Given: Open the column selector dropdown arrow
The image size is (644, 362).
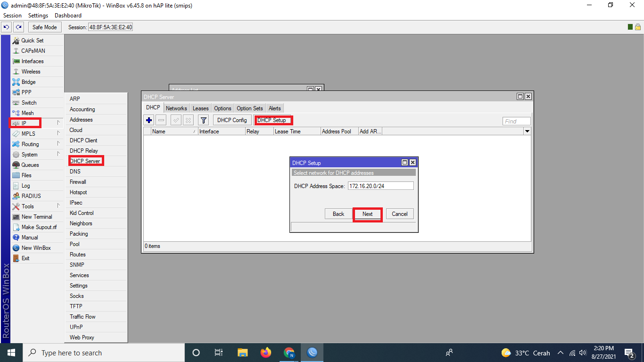Looking at the screenshot, I should (527, 132).
